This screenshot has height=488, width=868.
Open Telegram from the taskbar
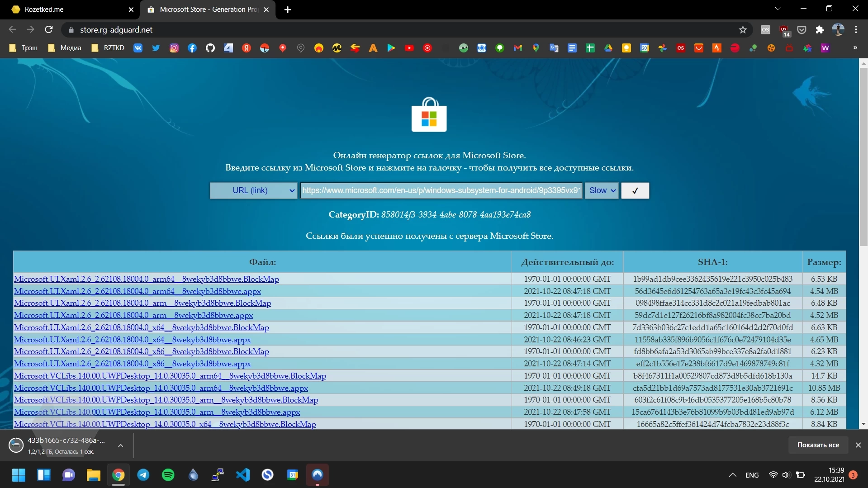point(143,475)
